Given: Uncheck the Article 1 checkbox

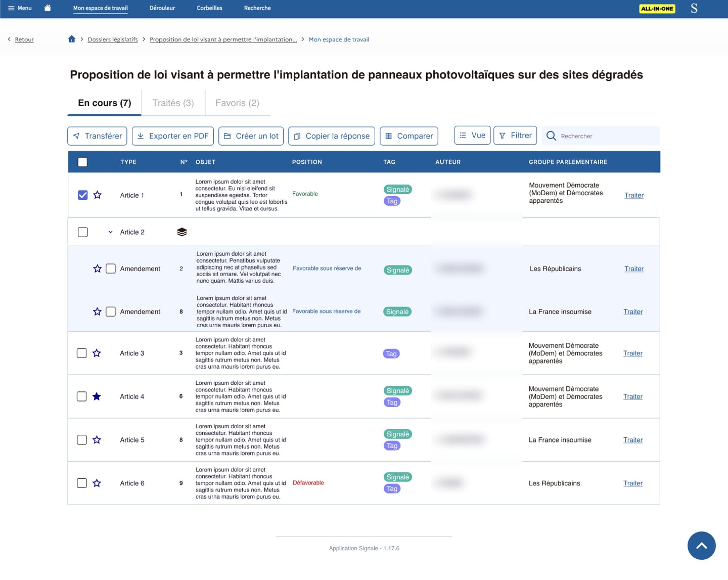Looking at the screenshot, I should point(83,195).
